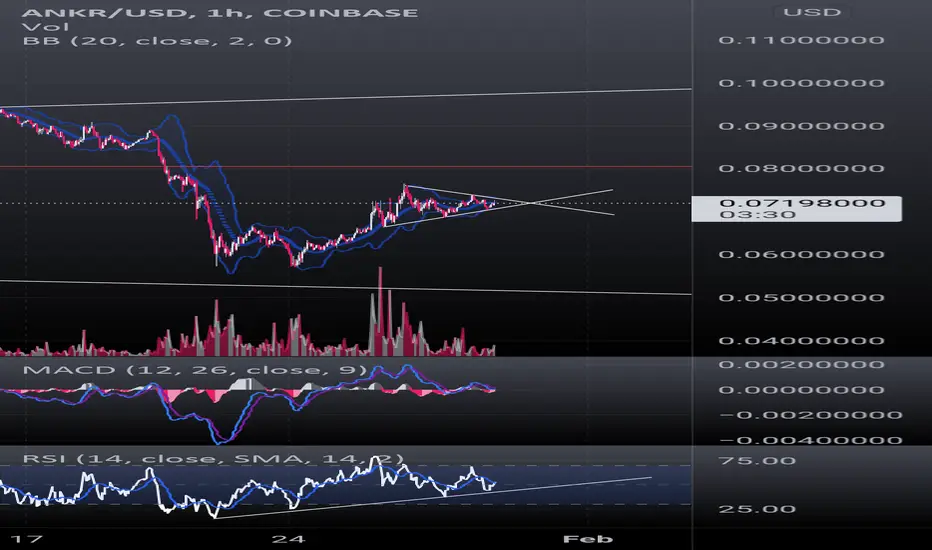The height and width of the screenshot is (550, 932).
Task: Click the RSI axis value 25.00
Action: point(757,509)
